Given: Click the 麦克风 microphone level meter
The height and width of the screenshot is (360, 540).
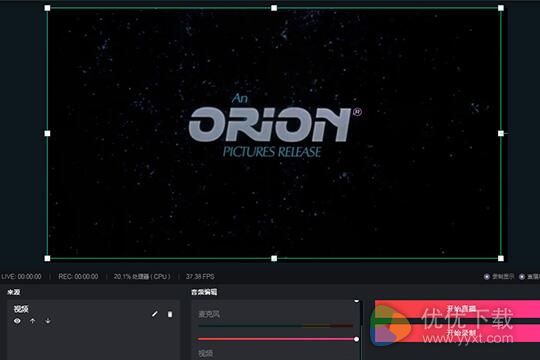Looking at the screenshot, I should click(x=276, y=325).
